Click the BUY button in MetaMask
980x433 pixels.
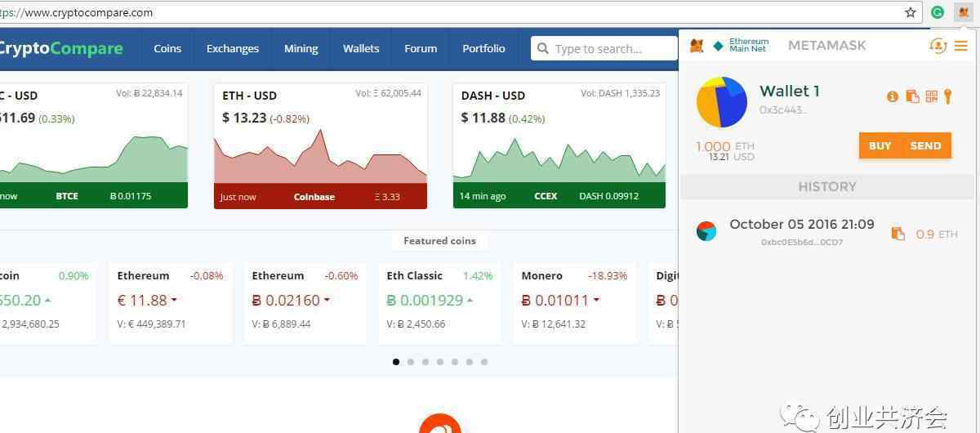[x=880, y=145]
